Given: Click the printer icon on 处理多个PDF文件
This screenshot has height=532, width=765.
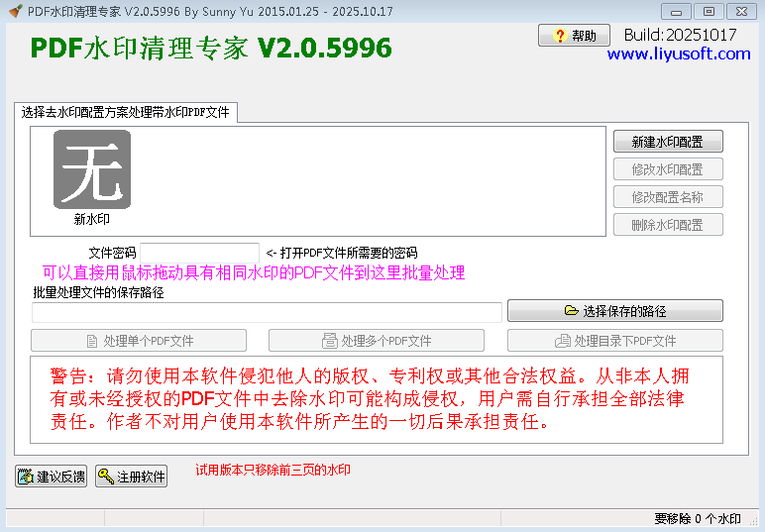Looking at the screenshot, I should tap(330, 341).
